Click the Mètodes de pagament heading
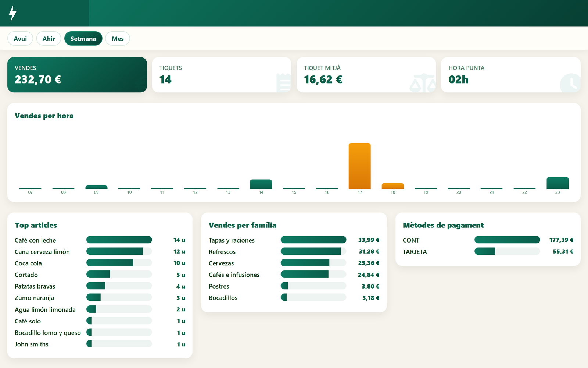 click(443, 225)
